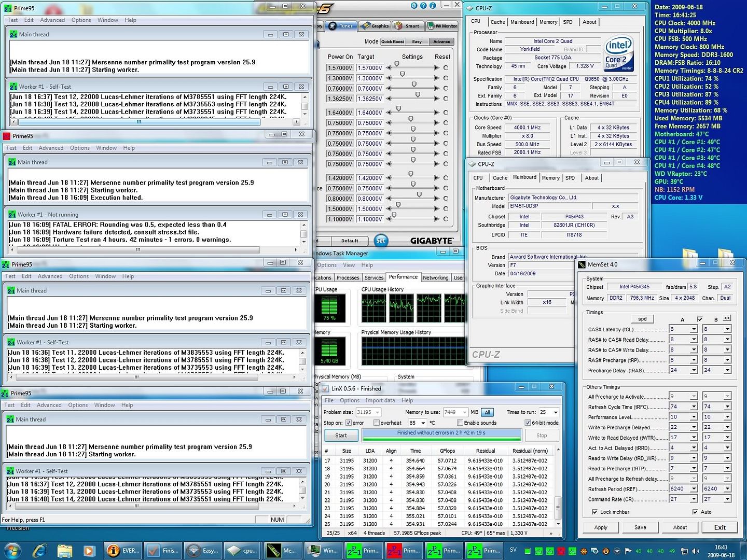This screenshot has width=747, height=560.
Task: Select Quick Boost mode in EasyTune
Action: (392, 41)
